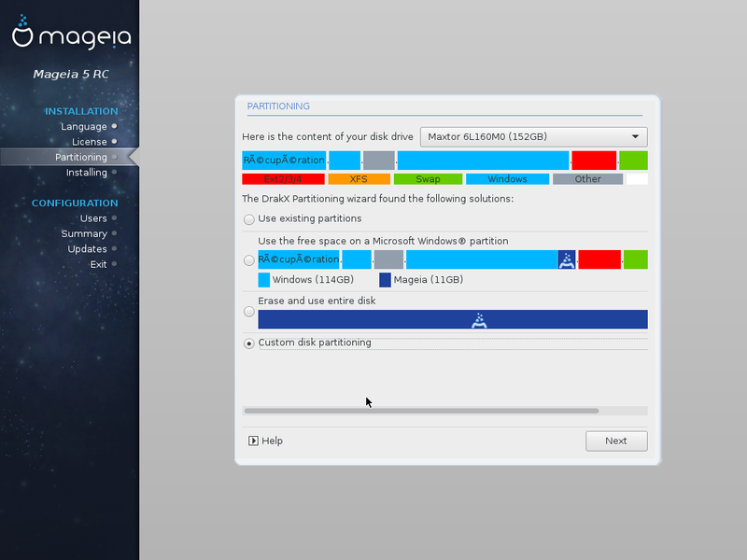The height and width of the screenshot is (560, 747).
Task: Click the Users step in the sidebar
Action: [x=93, y=218]
